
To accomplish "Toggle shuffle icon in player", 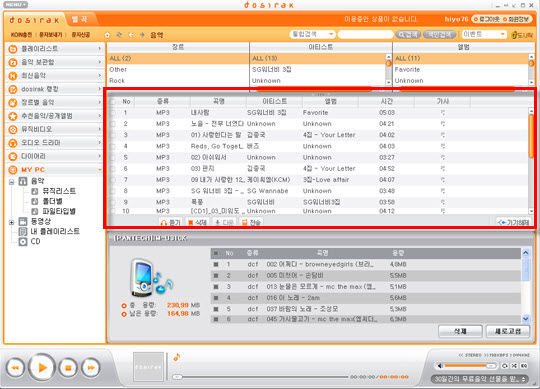I will tap(514, 366).
